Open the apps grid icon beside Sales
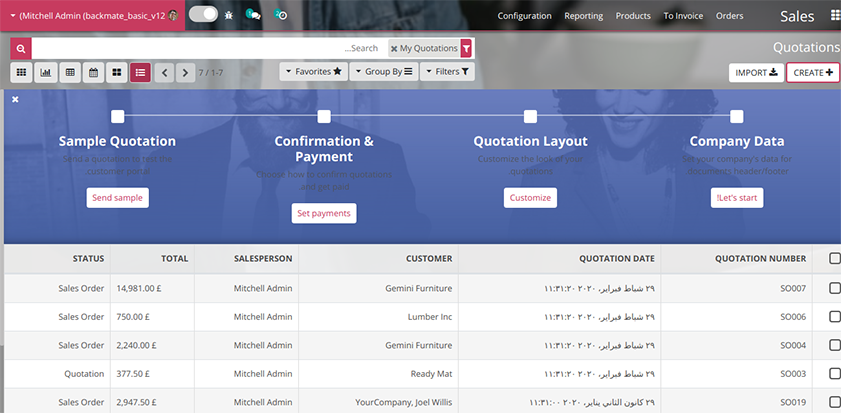Image resolution: width=841 pixels, height=413 pixels. [x=834, y=16]
